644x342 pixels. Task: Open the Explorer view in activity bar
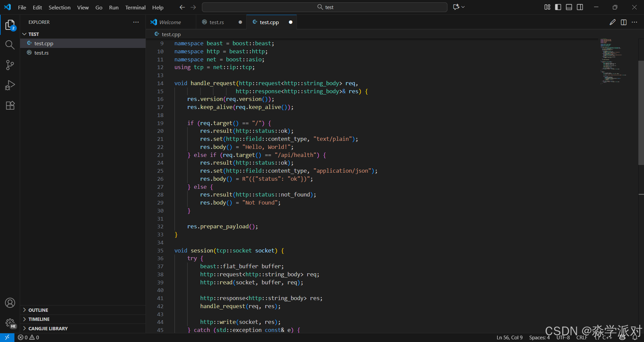coord(10,25)
